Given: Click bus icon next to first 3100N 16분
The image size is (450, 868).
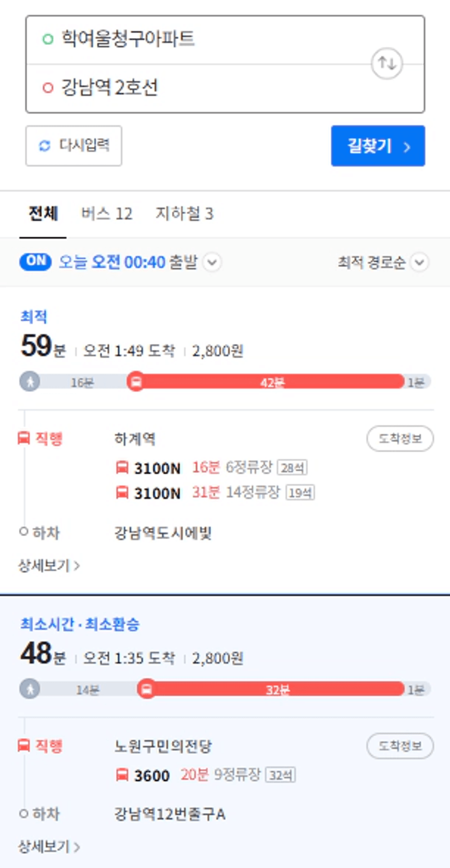Looking at the screenshot, I should 122,467.
